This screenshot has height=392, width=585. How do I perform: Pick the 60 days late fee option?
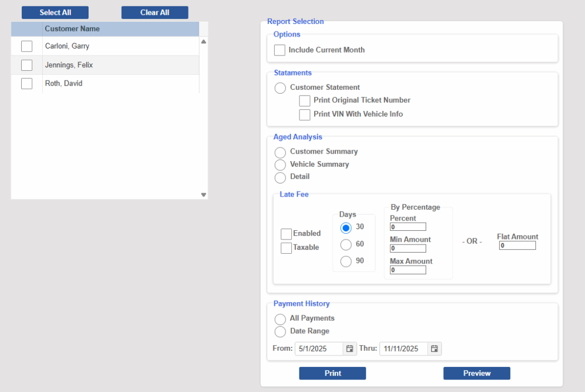click(x=346, y=245)
